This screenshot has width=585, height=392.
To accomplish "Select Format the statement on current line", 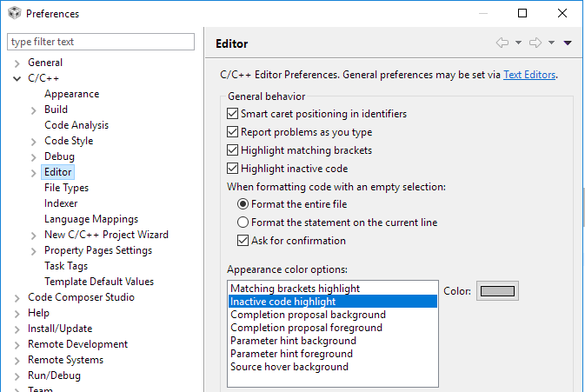I will click(x=243, y=223).
